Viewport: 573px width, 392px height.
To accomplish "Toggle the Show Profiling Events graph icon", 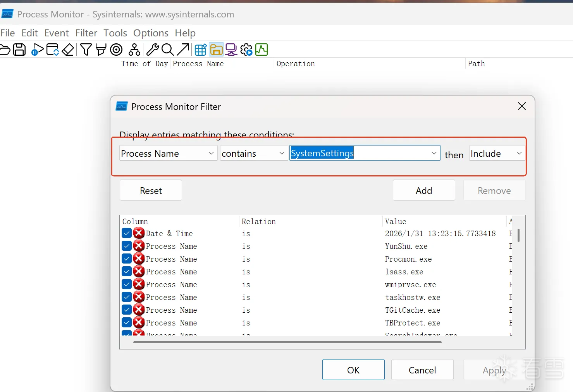I will point(262,50).
